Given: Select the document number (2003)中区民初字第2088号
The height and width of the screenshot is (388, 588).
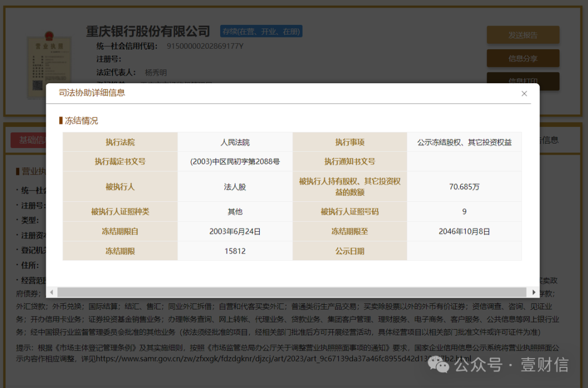Looking at the screenshot, I should point(235,162).
